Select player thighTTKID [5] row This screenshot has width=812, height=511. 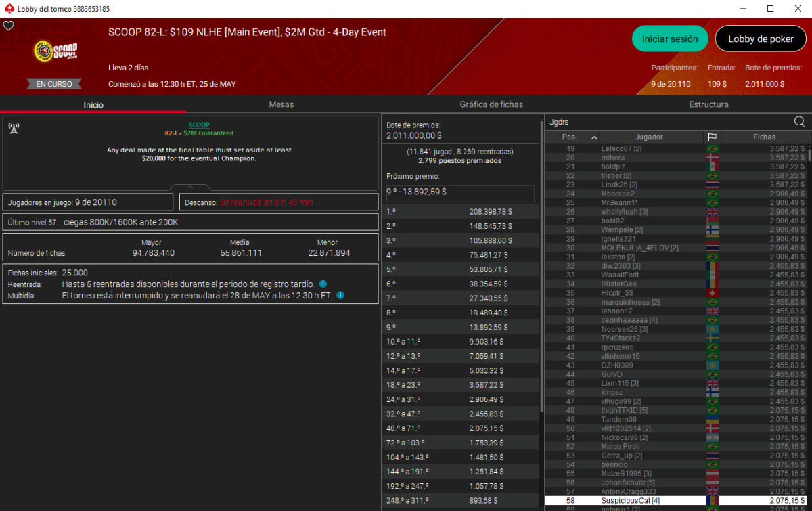675,410
